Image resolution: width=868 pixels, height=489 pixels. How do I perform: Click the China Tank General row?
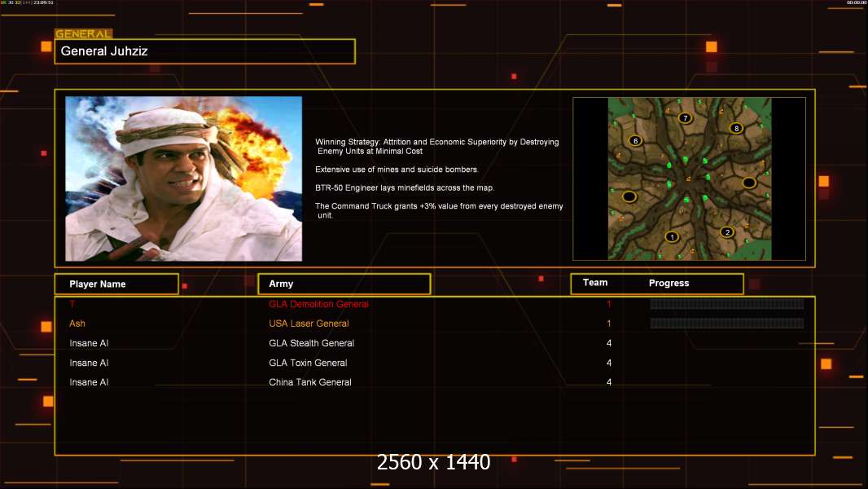pyautogui.click(x=310, y=382)
